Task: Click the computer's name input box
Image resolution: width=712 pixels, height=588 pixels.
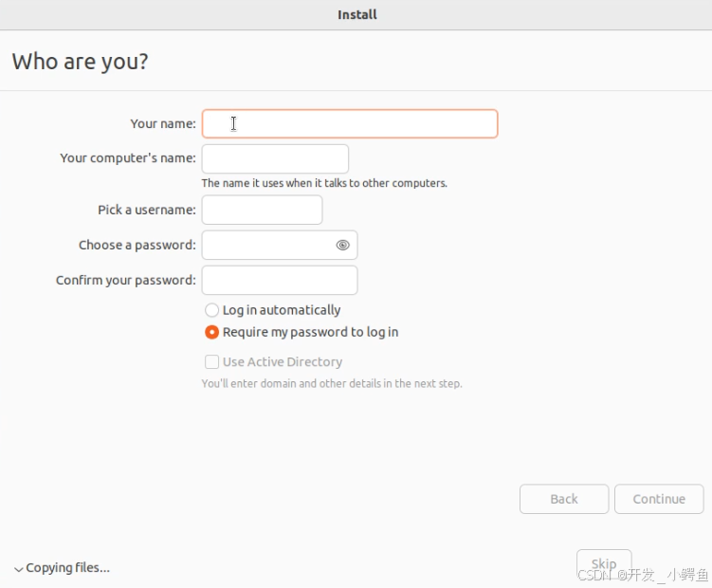Action: tap(275, 158)
